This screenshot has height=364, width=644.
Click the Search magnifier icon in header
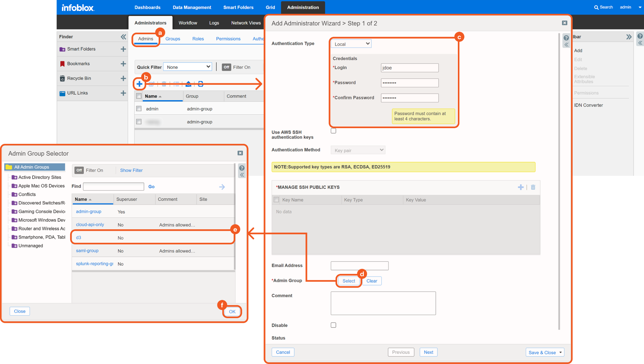[x=596, y=7]
